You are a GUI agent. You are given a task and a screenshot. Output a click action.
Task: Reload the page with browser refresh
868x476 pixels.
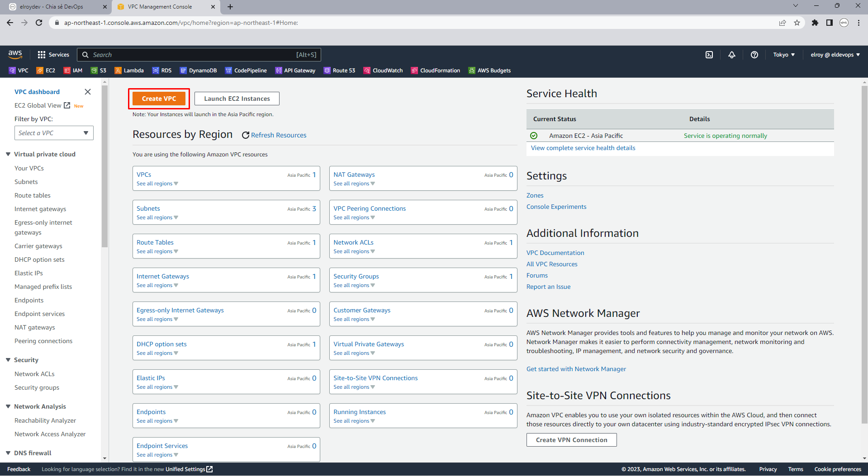[39, 23]
